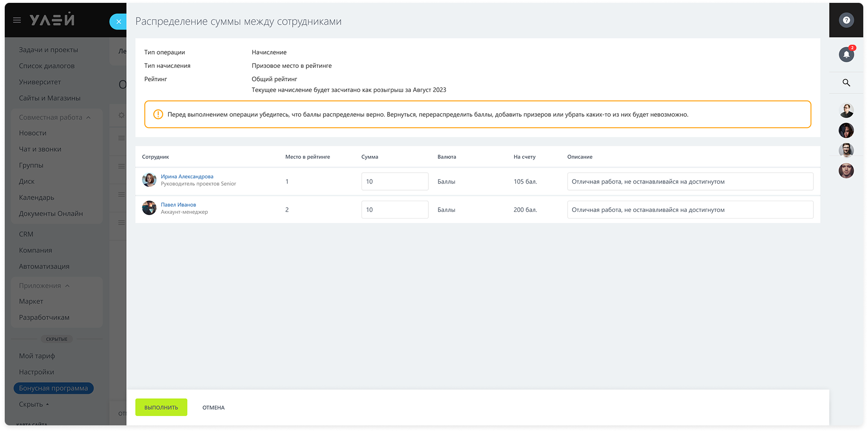Click the Валюта column header
Image resolution: width=868 pixels, height=432 pixels.
(447, 157)
